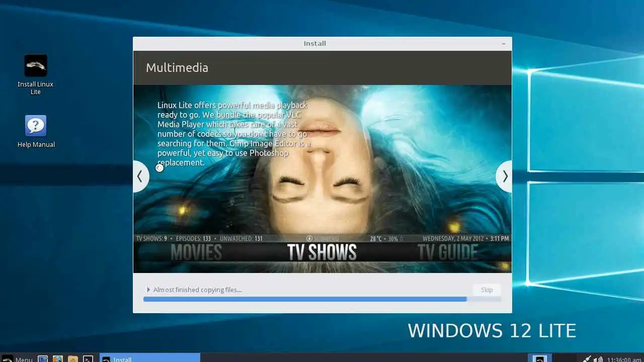This screenshot has width=644, height=362.
Task: Open file manager folder taskbar icon
Action: tap(73, 359)
